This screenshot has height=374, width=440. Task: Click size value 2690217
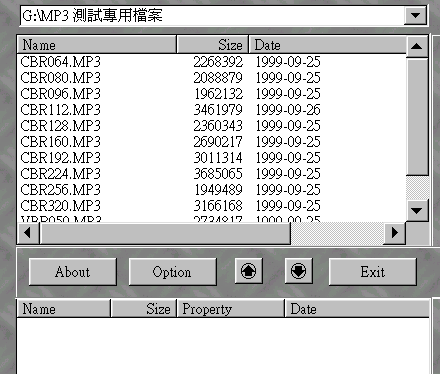pos(218,142)
